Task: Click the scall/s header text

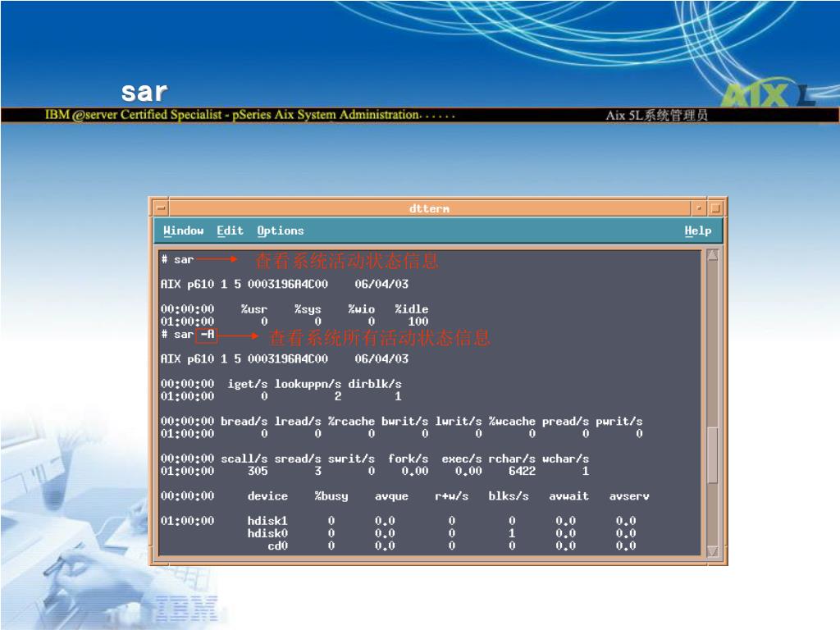Action: pos(244,459)
